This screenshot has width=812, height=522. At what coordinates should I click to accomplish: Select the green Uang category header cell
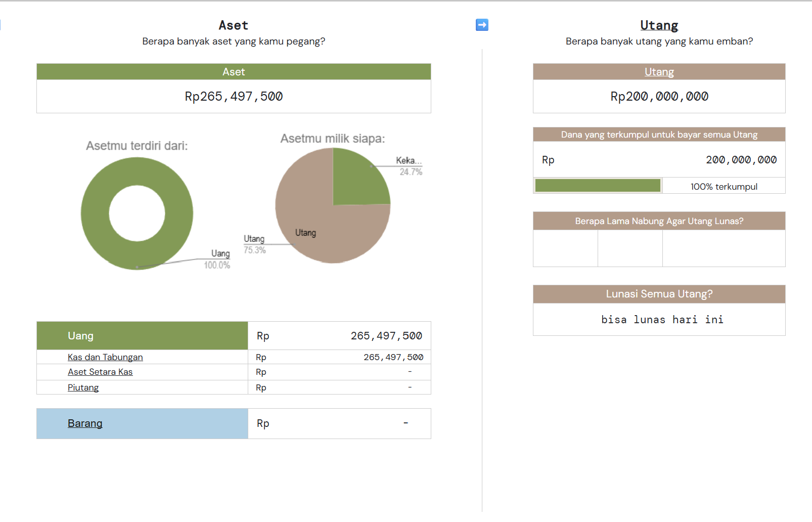[x=142, y=336]
